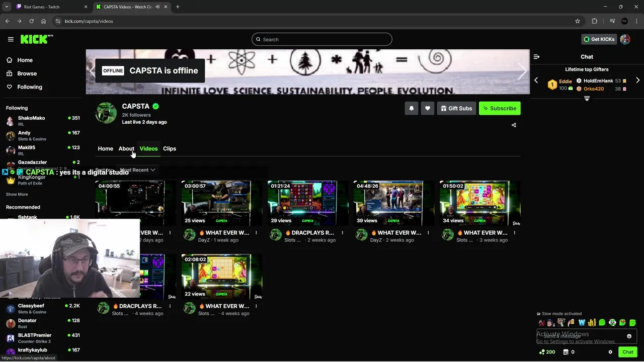Click the 200 KICKs balance icon

(547, 352)
